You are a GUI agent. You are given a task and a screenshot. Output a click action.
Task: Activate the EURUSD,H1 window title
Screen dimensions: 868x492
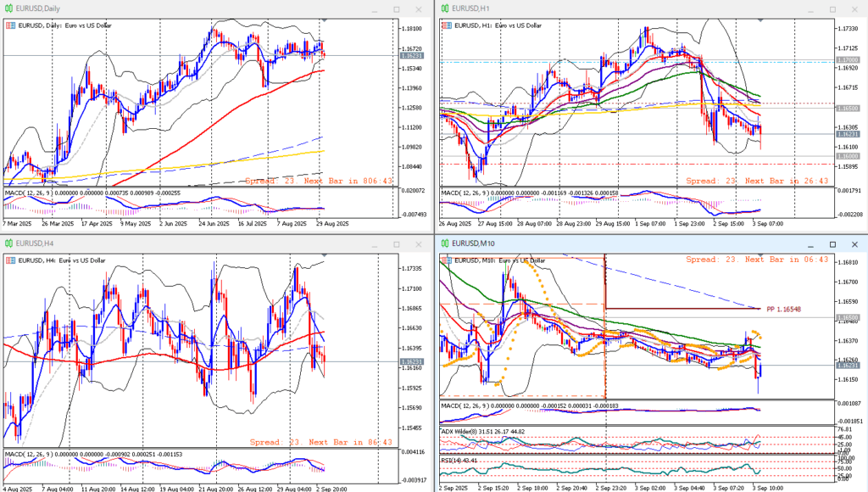click(x=470, y=8)
